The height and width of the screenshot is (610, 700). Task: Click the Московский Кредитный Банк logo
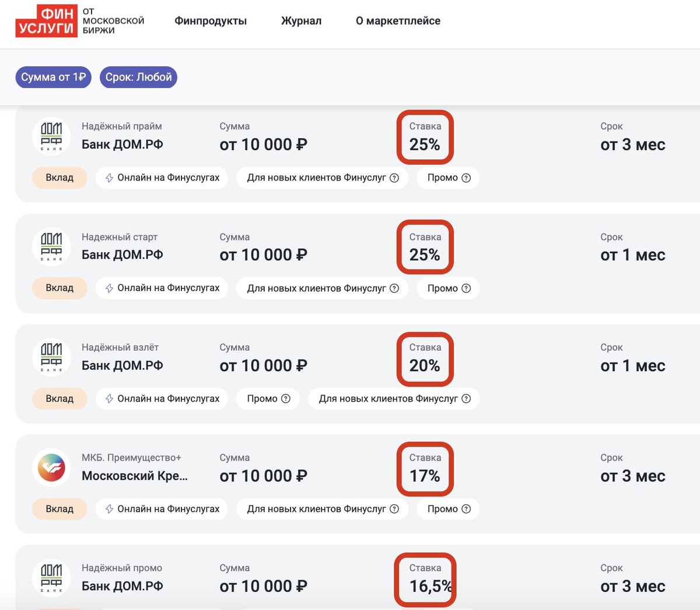pos(51,468)
